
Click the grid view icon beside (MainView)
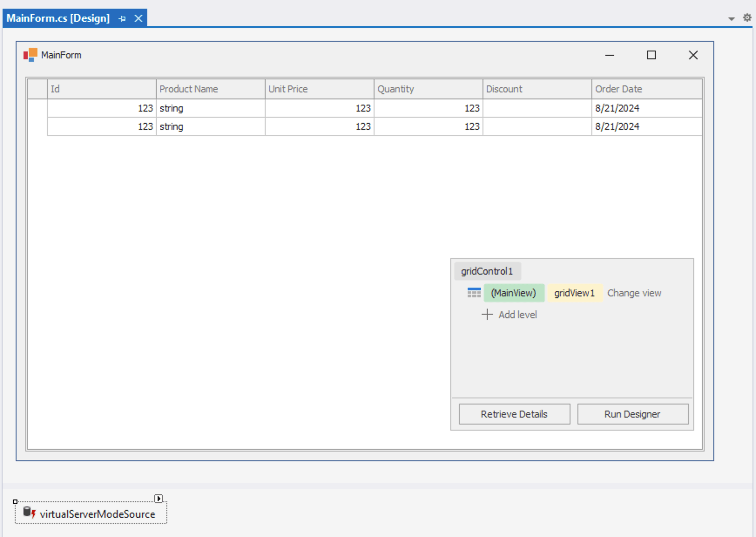(474, 292)
